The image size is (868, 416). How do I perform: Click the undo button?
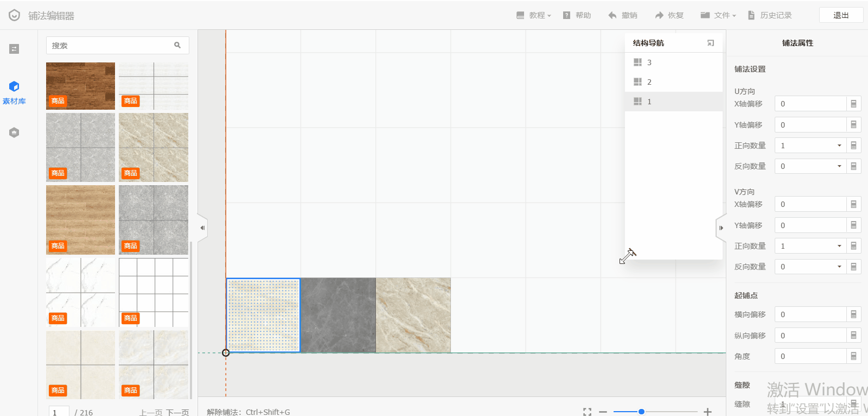[623, 15]
